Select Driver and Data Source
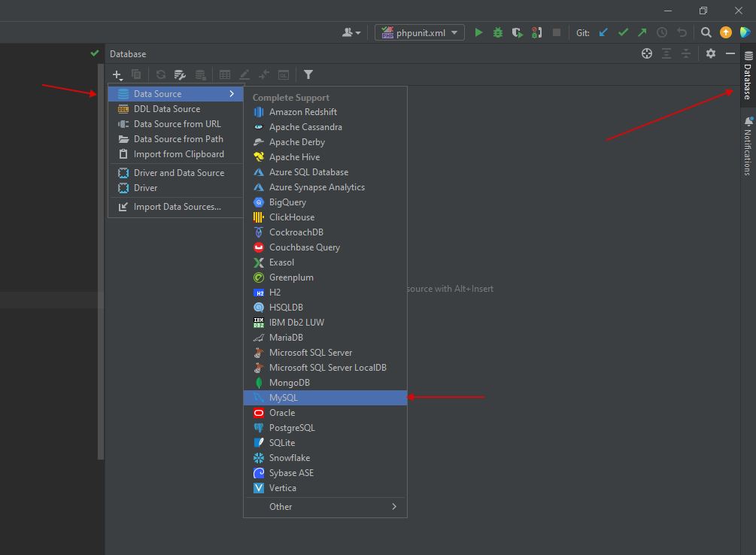 [x=176, y=173]
